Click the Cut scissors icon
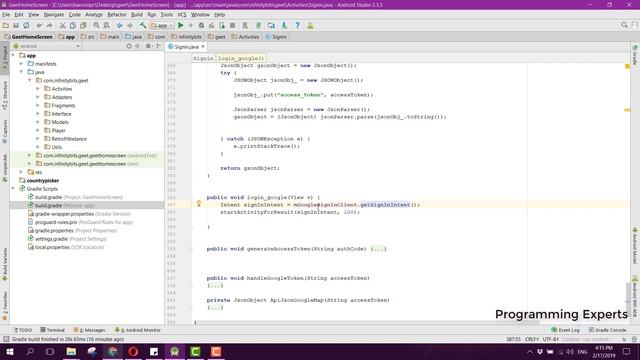 (62, 25)
